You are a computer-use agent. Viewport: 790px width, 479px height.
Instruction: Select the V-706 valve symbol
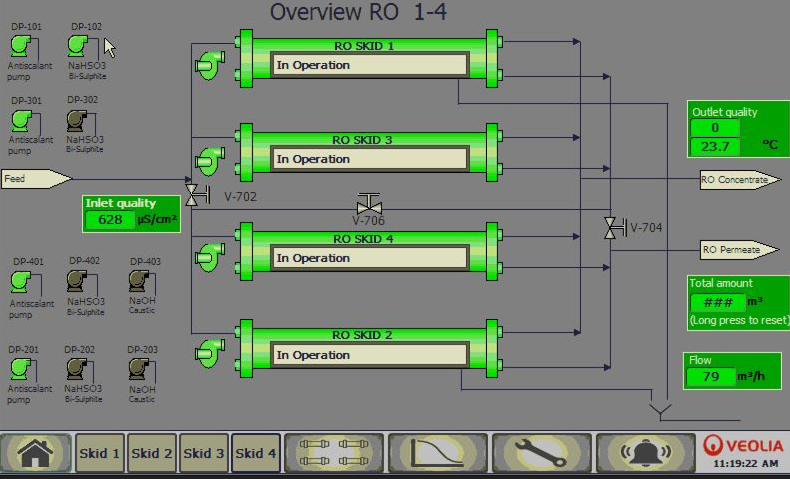point(369,203)
